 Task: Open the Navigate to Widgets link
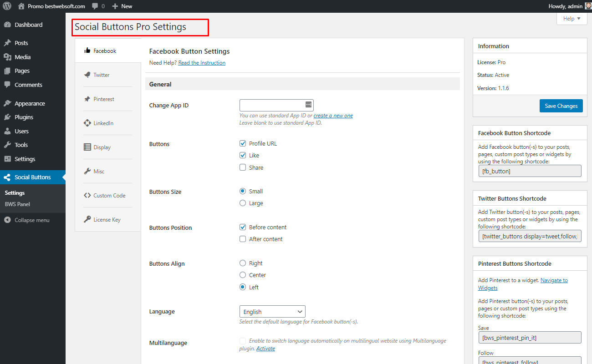523,284
